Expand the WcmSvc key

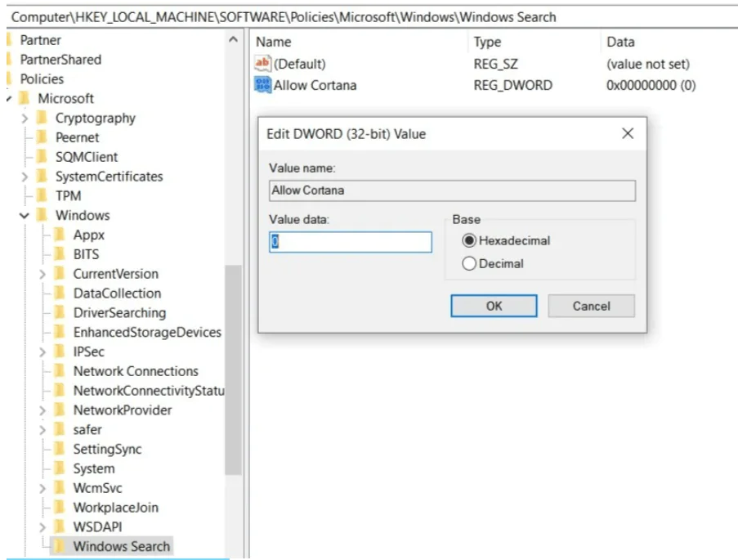point(42,488)
